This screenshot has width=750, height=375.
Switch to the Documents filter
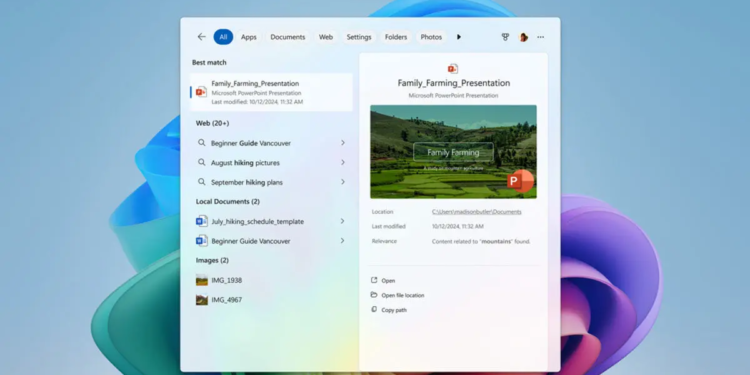pyautogui.click(x=287, y=37)
